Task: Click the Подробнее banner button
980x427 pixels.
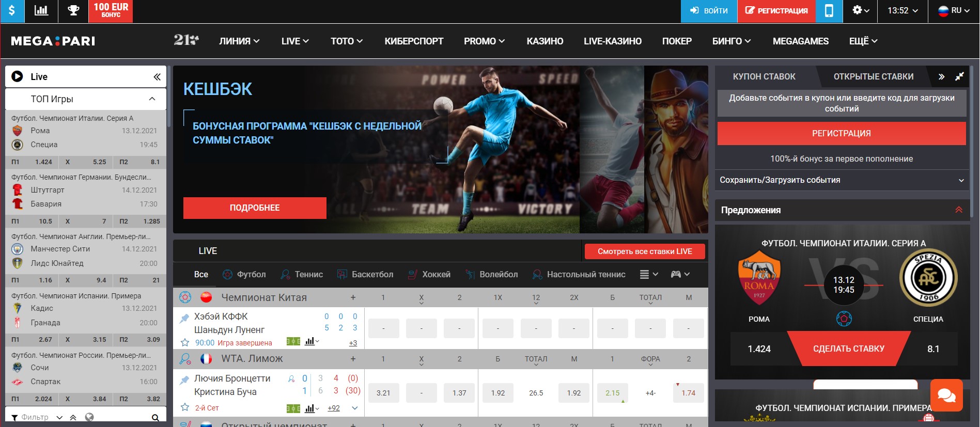Action: click(x=255, y=208)
